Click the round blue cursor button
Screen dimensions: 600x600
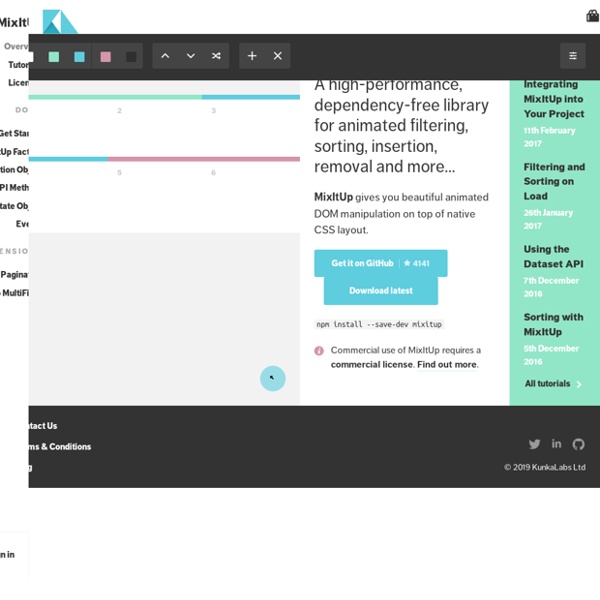tap(273, 378)
